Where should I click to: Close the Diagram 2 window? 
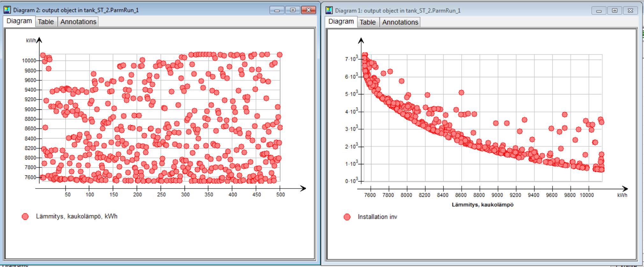(308, 10)
